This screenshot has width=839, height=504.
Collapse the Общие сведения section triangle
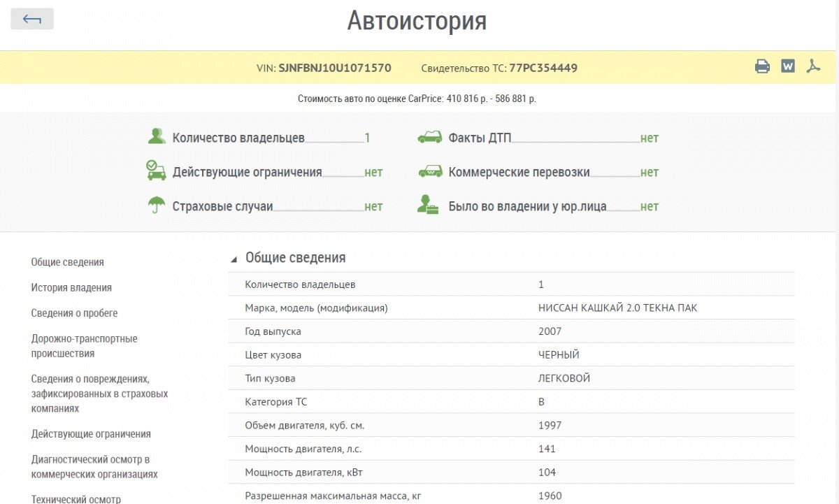click(234, 259)
